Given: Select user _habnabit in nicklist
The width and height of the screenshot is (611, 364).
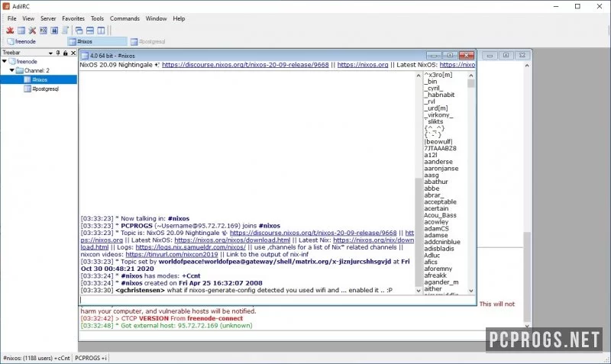Looking at the screenshot, I should coord(439,95).
